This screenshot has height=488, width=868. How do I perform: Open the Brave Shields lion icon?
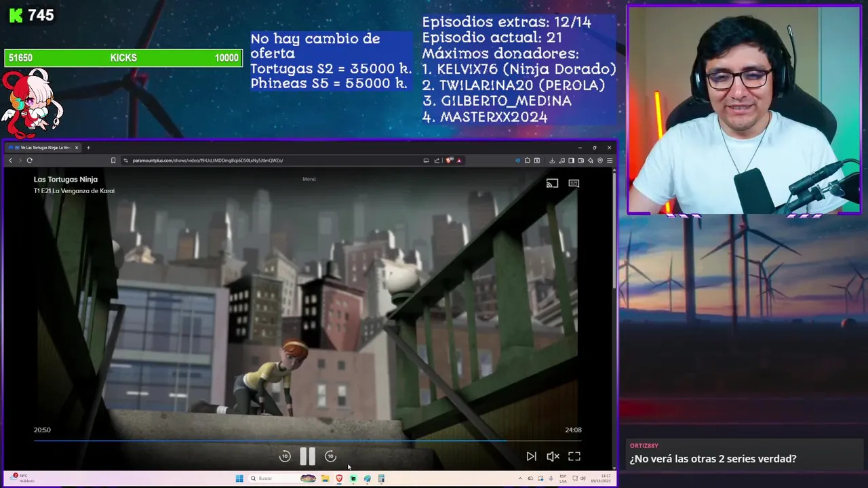449,161
